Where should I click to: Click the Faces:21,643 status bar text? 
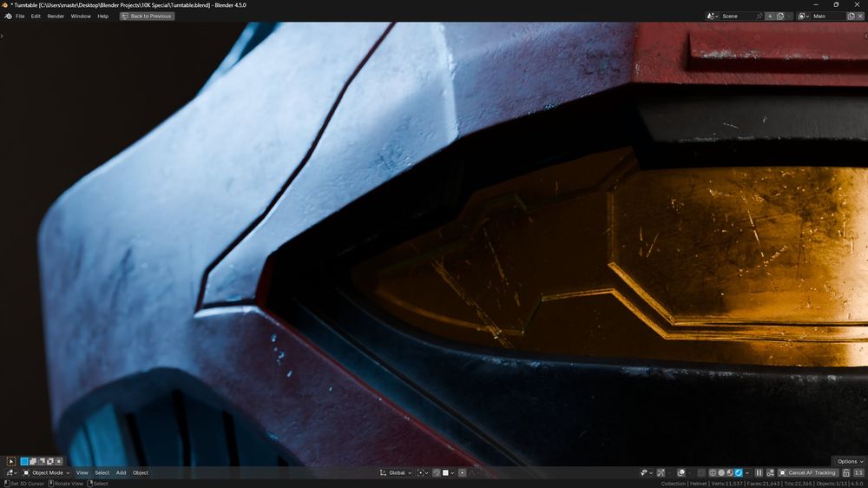click(763, 485)
